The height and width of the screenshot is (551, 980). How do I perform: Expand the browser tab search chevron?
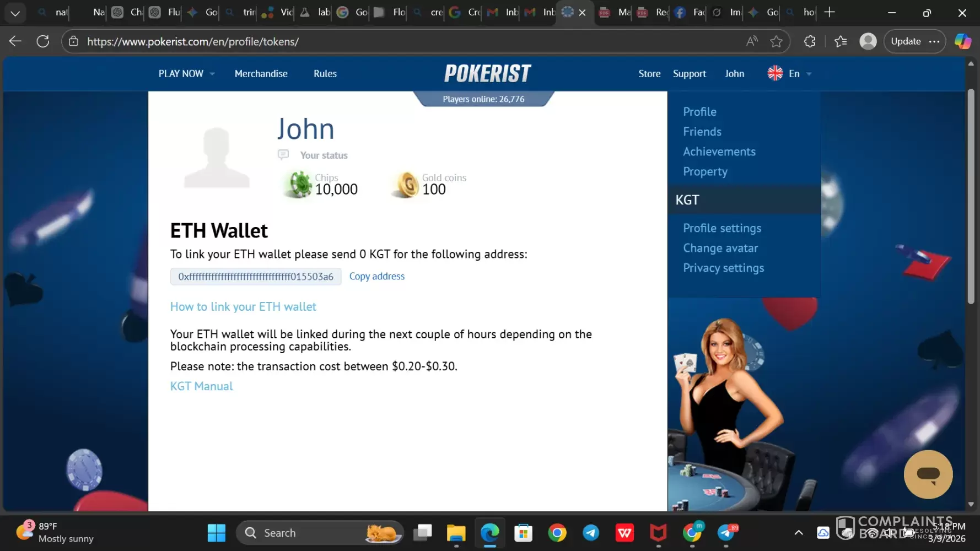pos(15,13)
